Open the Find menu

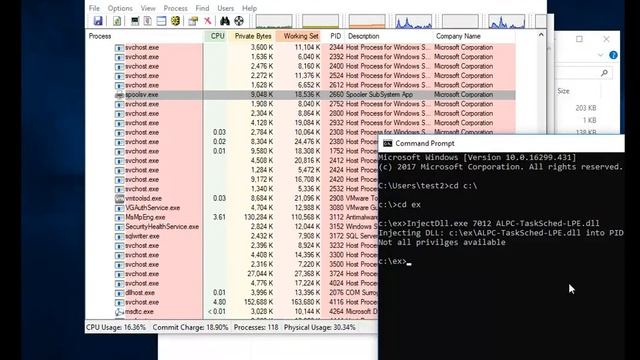[x=202, y=8]
